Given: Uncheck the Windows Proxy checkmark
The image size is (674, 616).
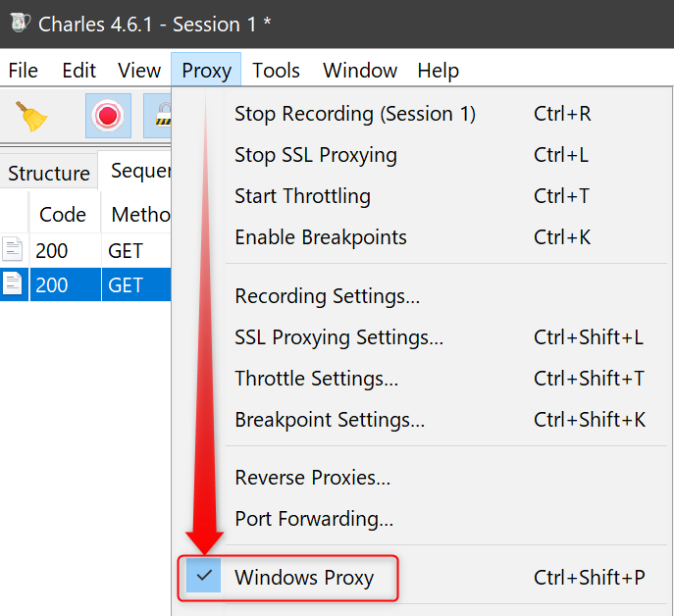Looking at the screenshot, I should point(204,576).
